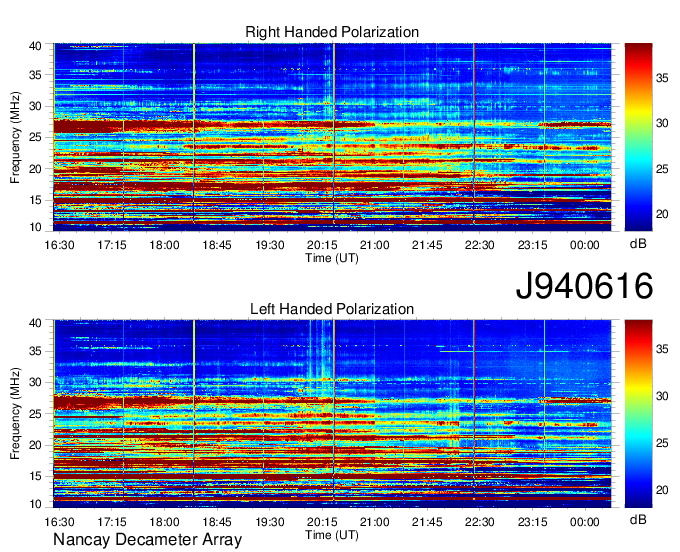Click the '35' dB label on the Right Handed colorbar

click(662, 78)
